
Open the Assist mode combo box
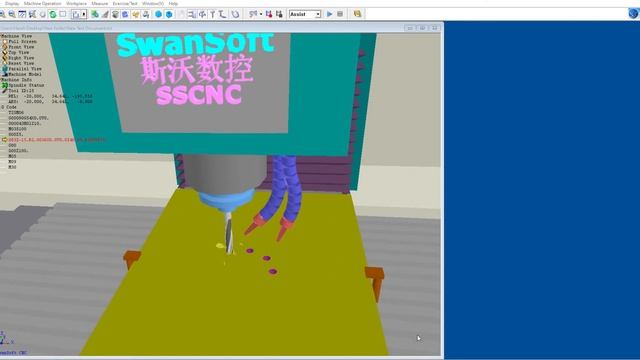point(304,14)
